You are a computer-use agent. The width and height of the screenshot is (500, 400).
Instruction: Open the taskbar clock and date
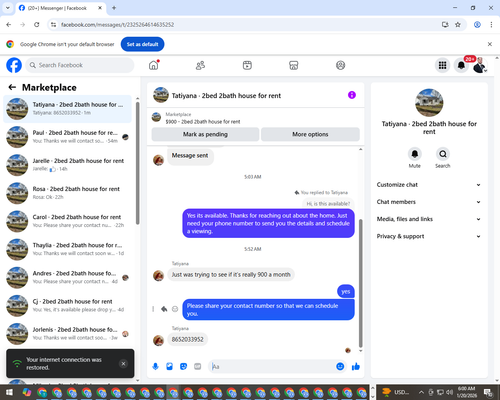click(x=466, y=392)
